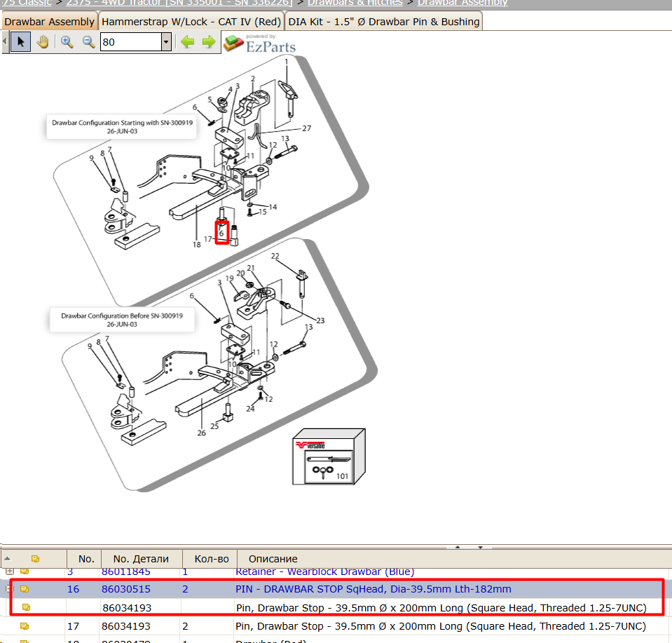Expand the row for item No. 3
The width and height of the screenshot is (672, 643).
[x=9, y=571]
